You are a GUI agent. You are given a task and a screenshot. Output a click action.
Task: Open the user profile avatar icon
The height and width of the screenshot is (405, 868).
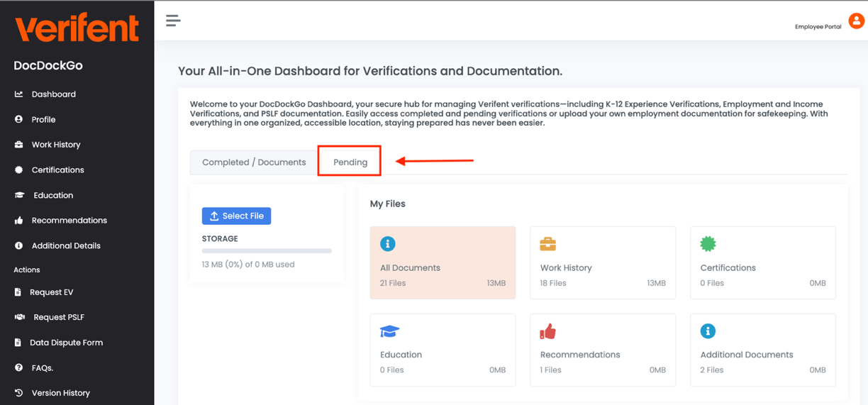tap(856, 21)
